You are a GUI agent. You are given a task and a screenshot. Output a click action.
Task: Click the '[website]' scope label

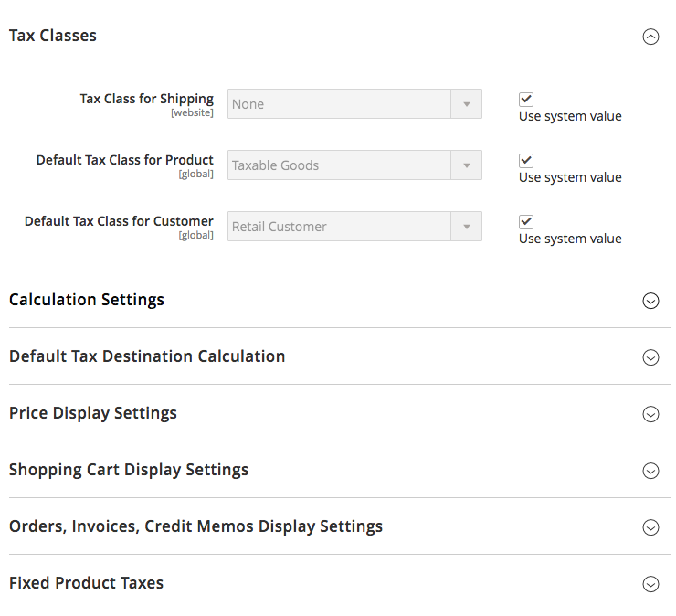[x=192, y=113]
